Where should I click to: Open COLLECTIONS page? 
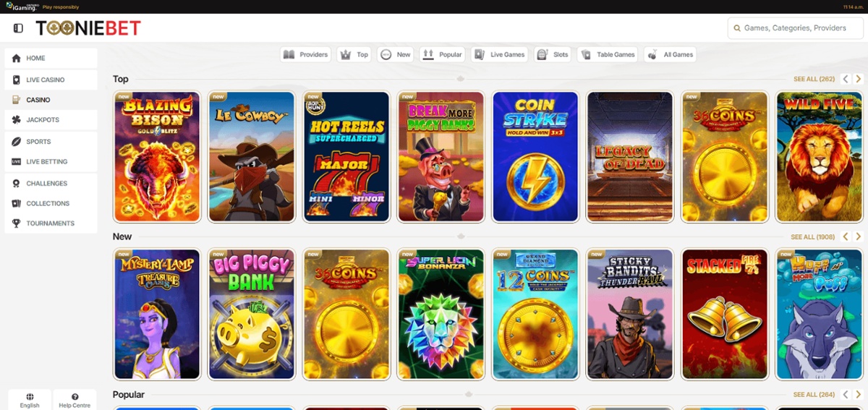pyautogui.click(x=51, y=204)
